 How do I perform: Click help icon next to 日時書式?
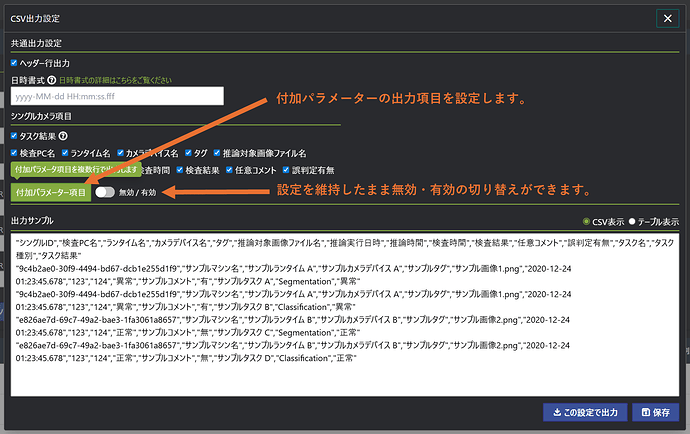51,80
